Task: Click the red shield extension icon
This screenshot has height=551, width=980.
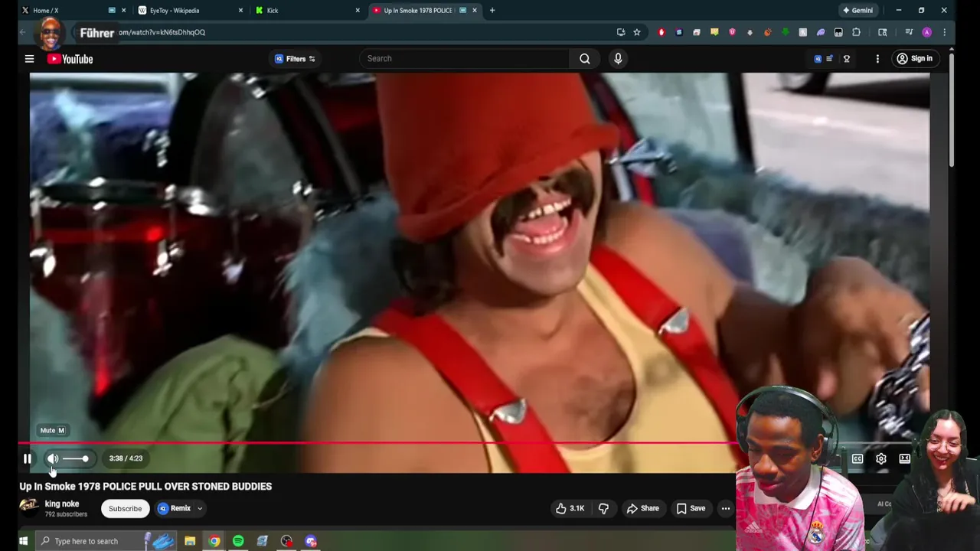Action: (x=661, y=32)
